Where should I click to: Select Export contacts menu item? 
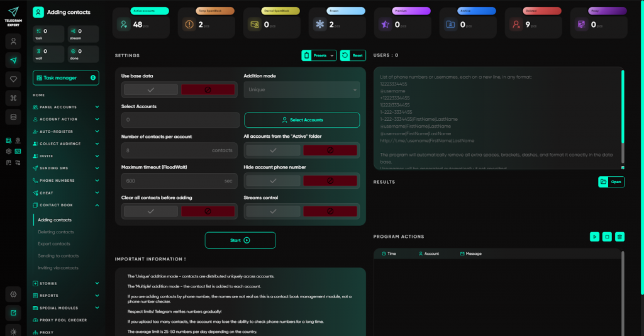pos(54,244)
